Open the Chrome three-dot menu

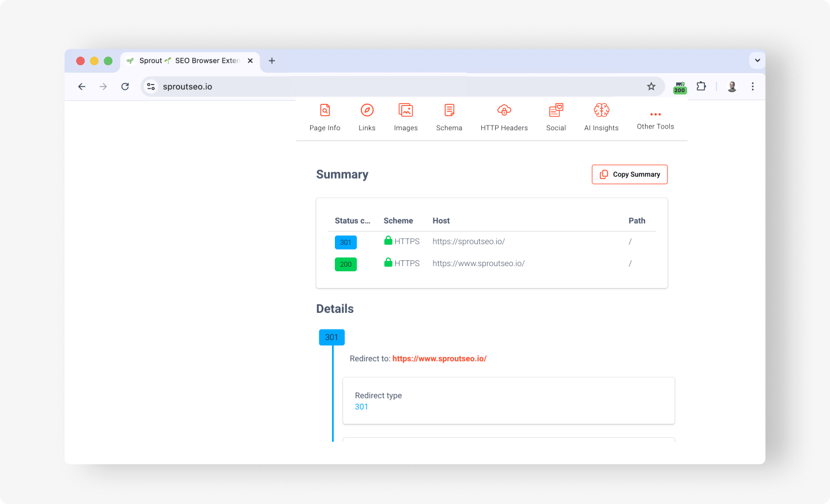[753, 86]
